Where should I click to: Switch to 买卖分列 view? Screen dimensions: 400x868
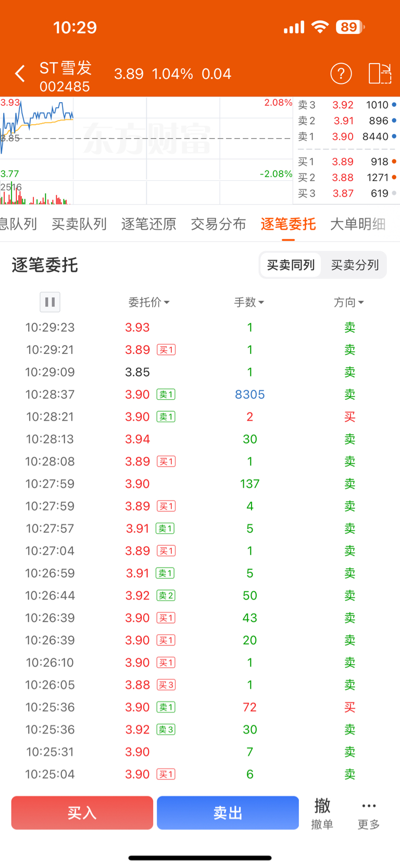[x=355, y=265]
